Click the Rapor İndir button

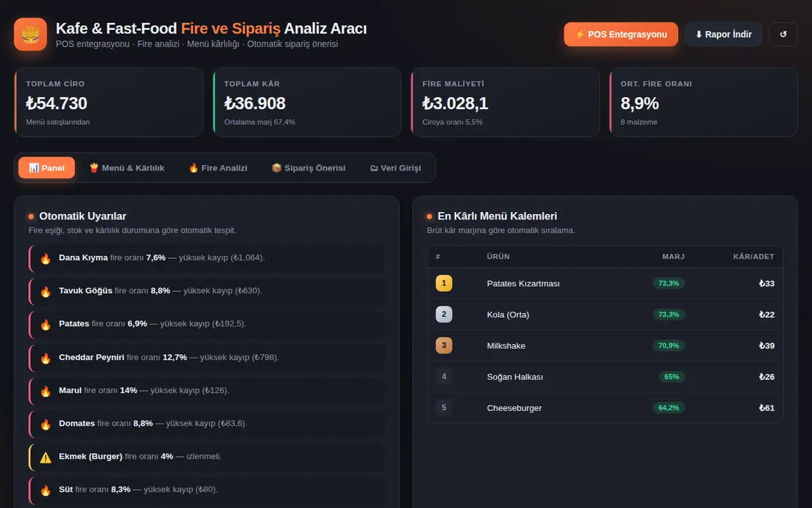pos(723,35)
